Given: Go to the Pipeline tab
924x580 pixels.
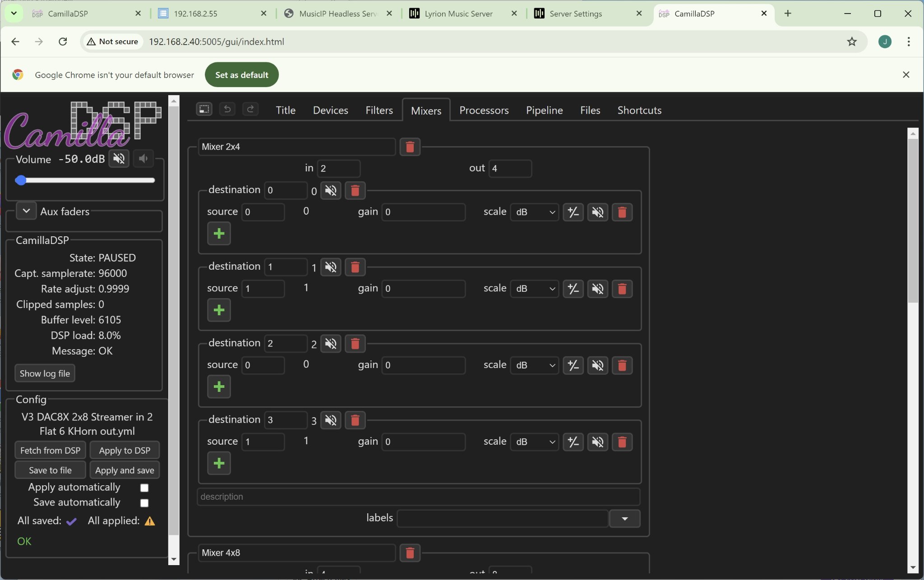Looking at the screenshot, I should coord(544,110).
